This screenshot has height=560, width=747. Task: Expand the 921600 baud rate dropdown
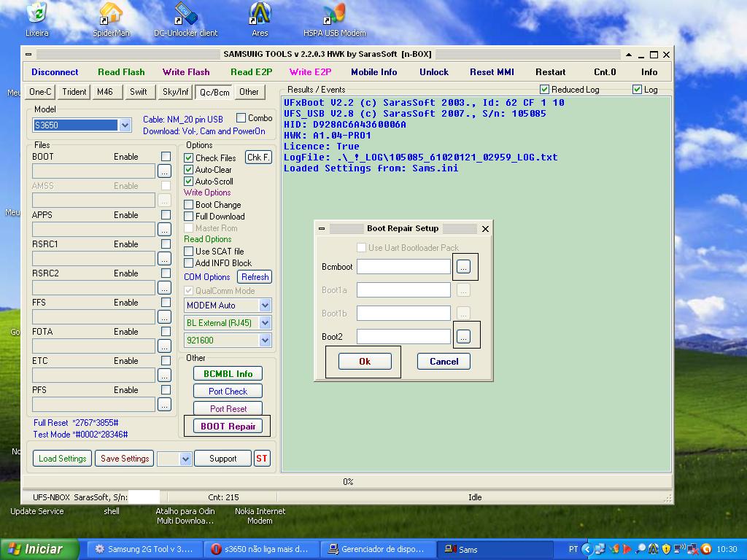coord(266,340)
